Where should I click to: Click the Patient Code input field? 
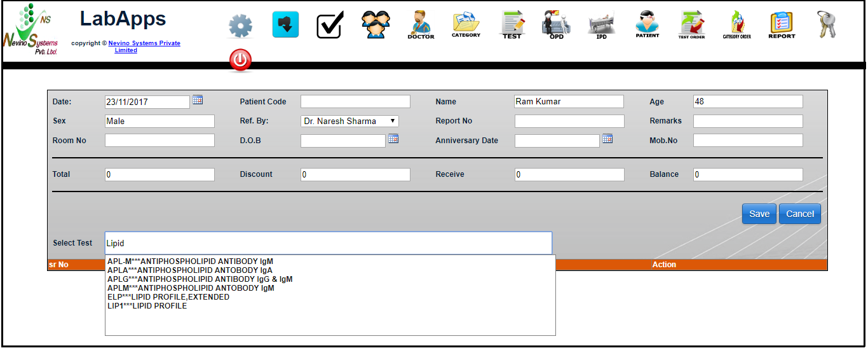[x=355, y=102]
